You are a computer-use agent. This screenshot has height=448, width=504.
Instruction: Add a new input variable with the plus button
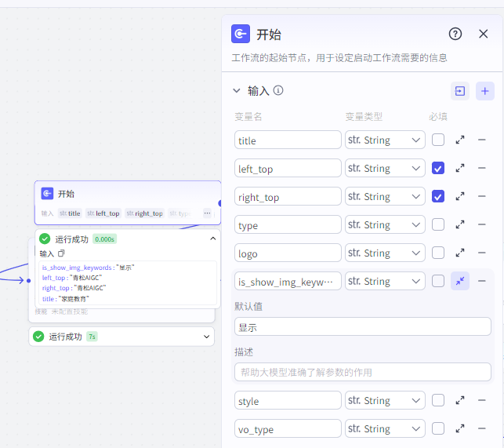click(x=484, y=91)
